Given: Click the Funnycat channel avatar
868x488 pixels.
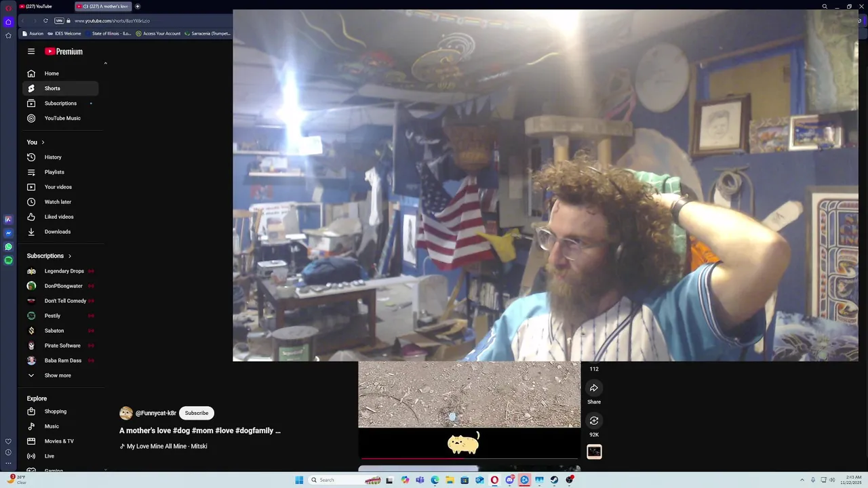Looking at the screenshot, I should [x=126, y=413].
